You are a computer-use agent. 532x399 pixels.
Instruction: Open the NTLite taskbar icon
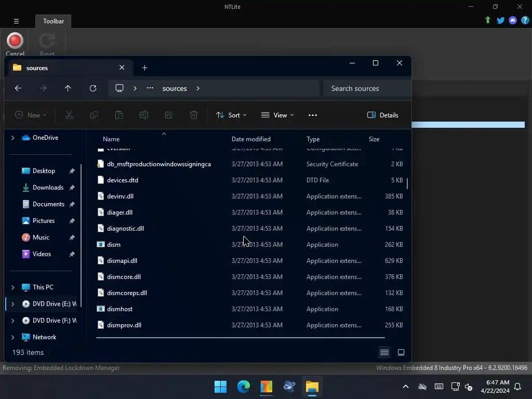click(x=267, y=387)
